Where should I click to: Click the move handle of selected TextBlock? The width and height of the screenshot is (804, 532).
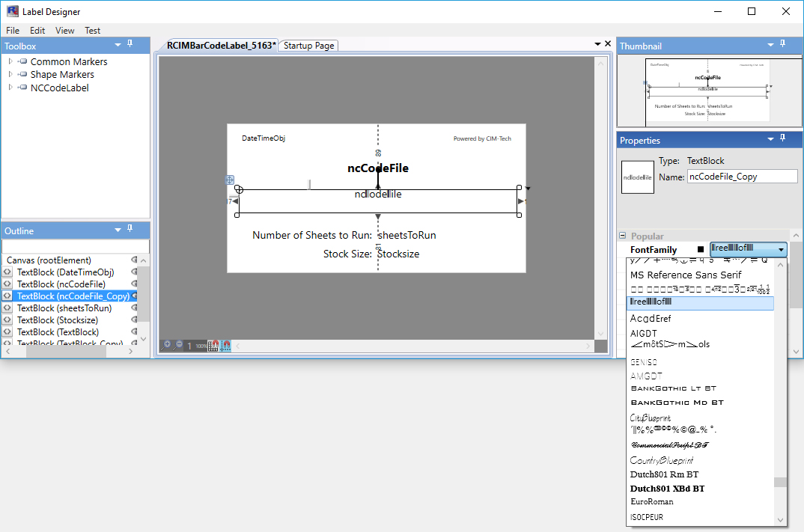coord(230,180)
